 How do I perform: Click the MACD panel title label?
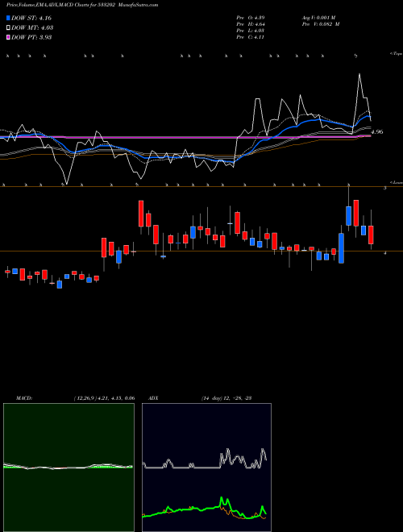pos(24,398)
